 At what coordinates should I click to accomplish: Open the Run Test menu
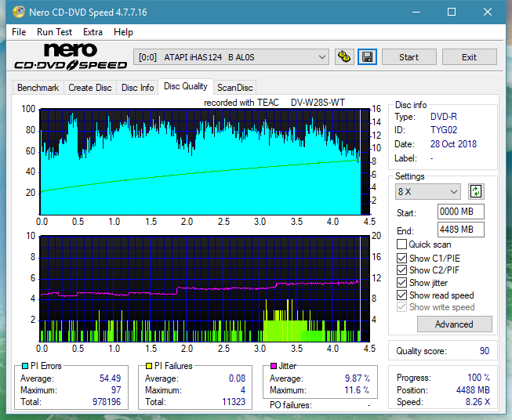coord(54,32)
